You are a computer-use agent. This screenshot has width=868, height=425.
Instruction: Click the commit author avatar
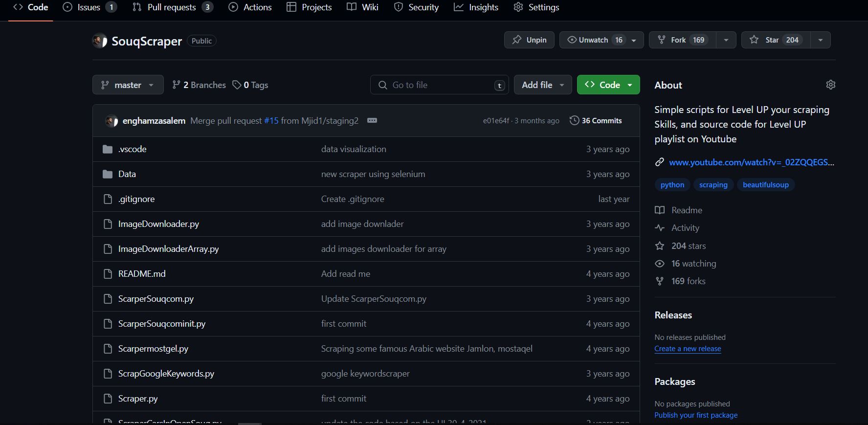click(x=112, y=121)
